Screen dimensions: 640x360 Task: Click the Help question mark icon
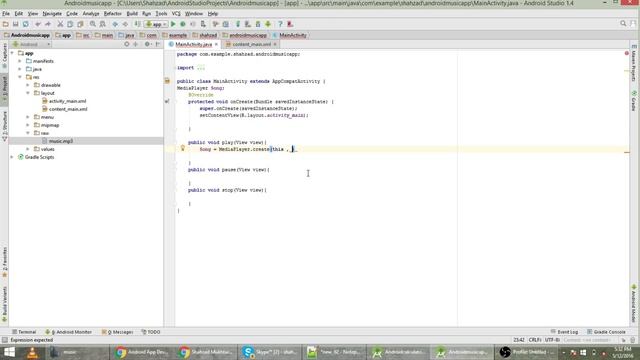tap(280, 24)
